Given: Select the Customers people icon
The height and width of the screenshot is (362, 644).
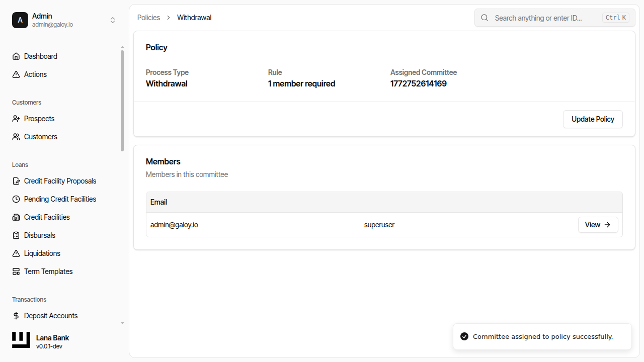Looking at the screenshot, I should point(16,136).
